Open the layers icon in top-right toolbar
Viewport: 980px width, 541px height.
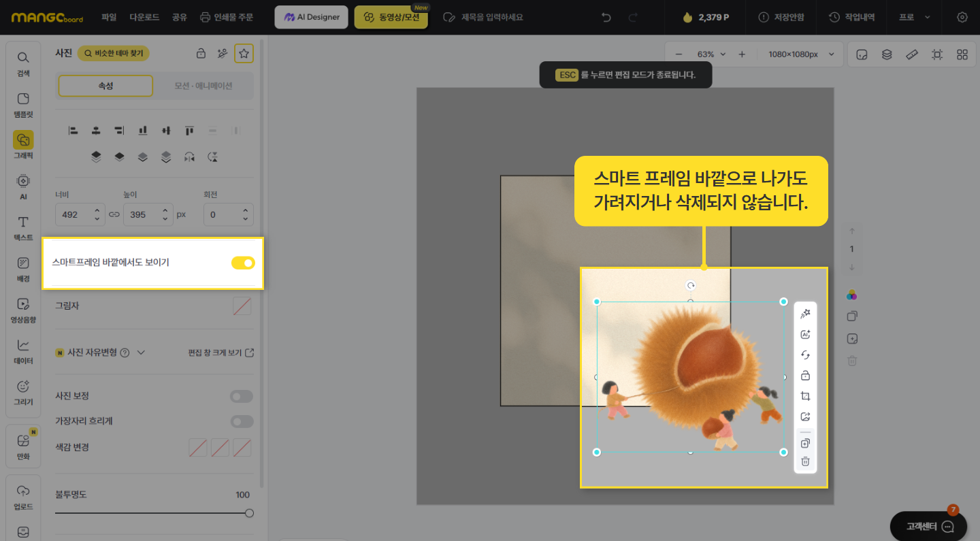tap(887, 54)
